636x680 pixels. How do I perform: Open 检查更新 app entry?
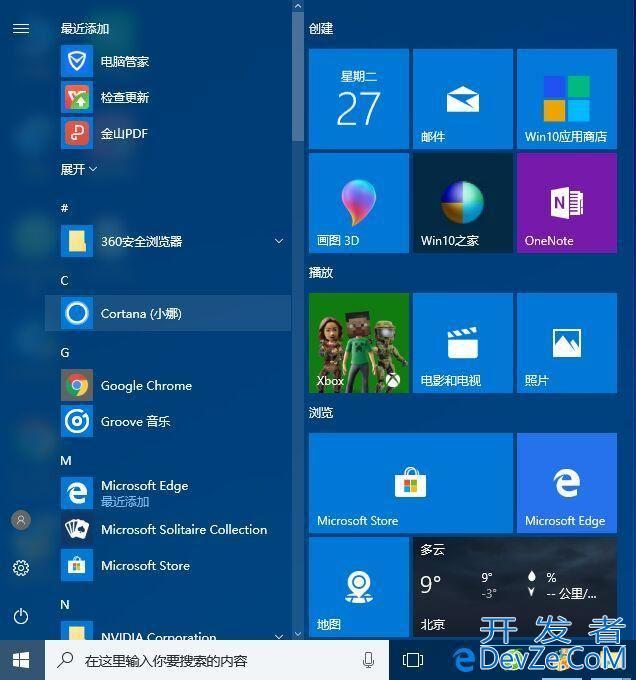pos(168,97)
